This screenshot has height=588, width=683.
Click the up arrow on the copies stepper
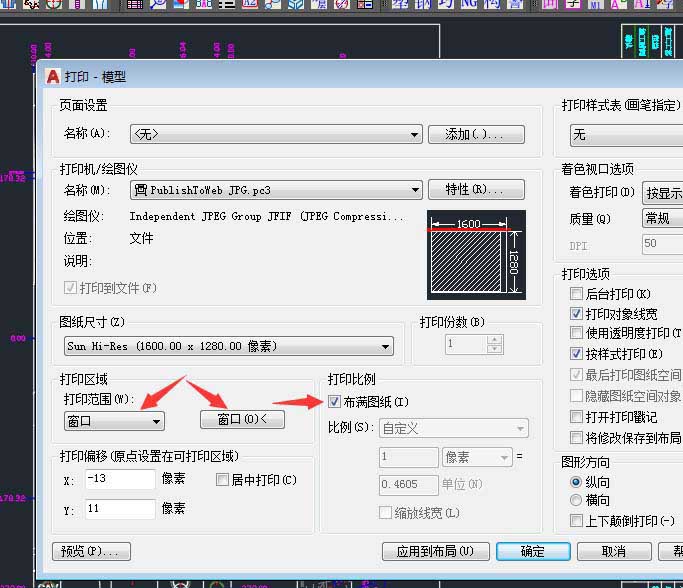click(x=494, y=339)
